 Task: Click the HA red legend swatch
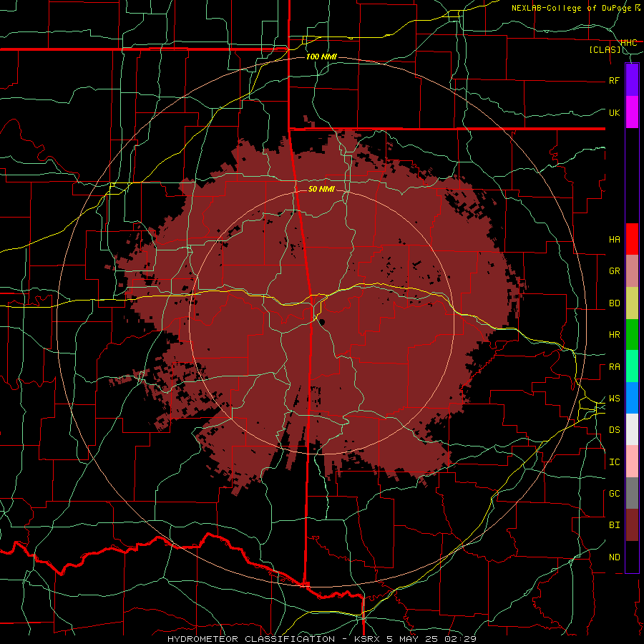[x=632, y=239]
